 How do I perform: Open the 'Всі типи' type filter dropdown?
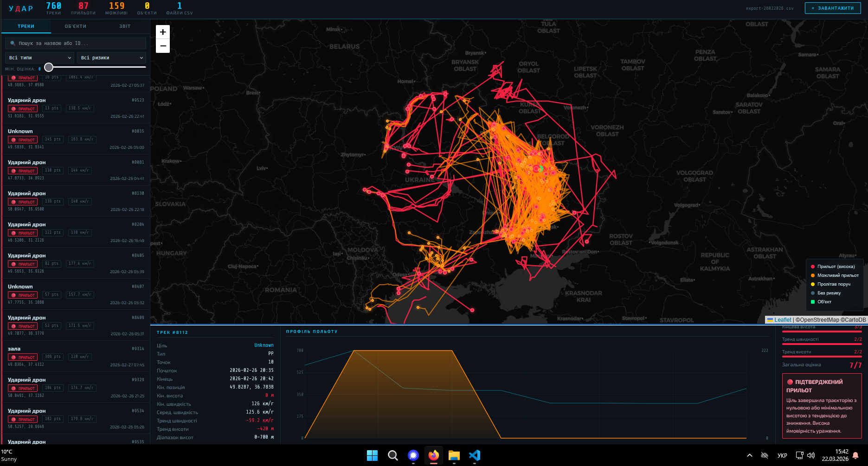coord(40,57)
